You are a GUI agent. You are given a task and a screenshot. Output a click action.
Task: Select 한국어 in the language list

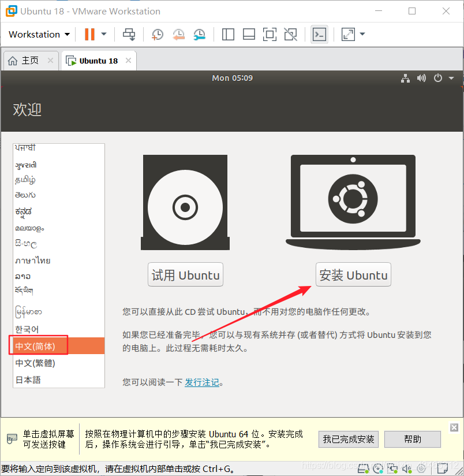coord(59,329)
